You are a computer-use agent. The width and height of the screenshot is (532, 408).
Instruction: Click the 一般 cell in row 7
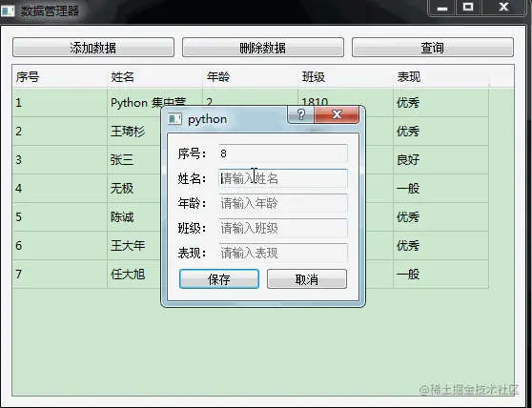(441, 274)
